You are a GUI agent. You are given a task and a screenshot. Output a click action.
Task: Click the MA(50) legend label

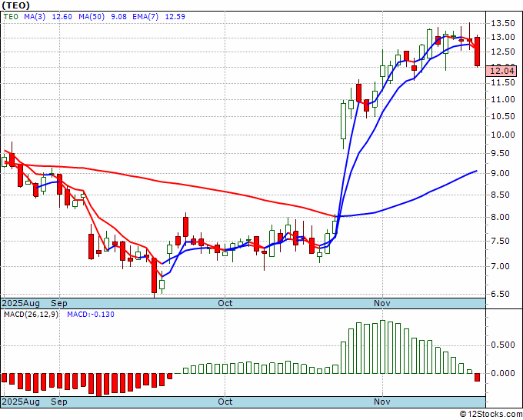point(92,17)
